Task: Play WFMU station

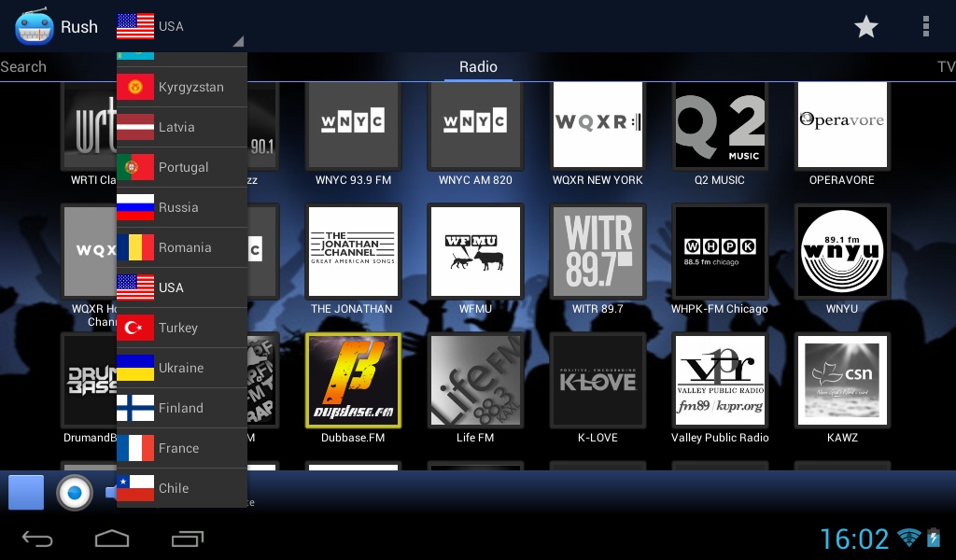Action: [x=475, y=259]
